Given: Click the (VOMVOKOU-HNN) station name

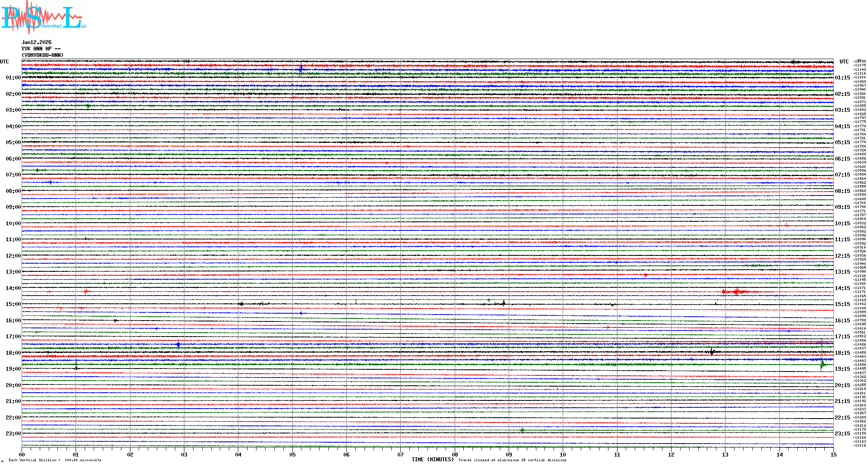Looking at the screenshot, I should point(42,55).
